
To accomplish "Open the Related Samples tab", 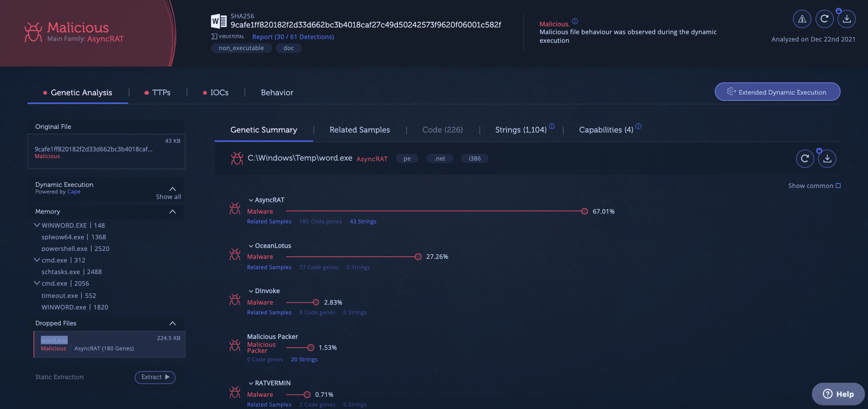I will (x=359, y=130).
